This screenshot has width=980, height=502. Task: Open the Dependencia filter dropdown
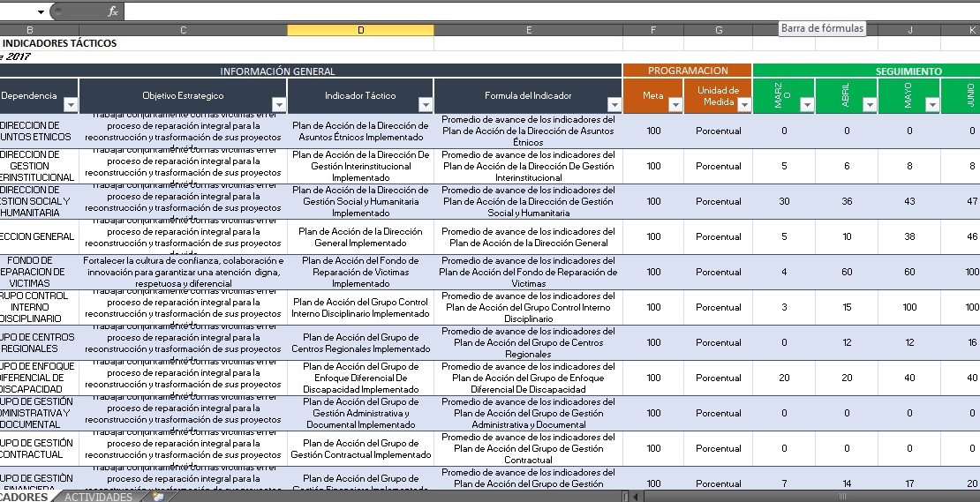click(71, 105)
